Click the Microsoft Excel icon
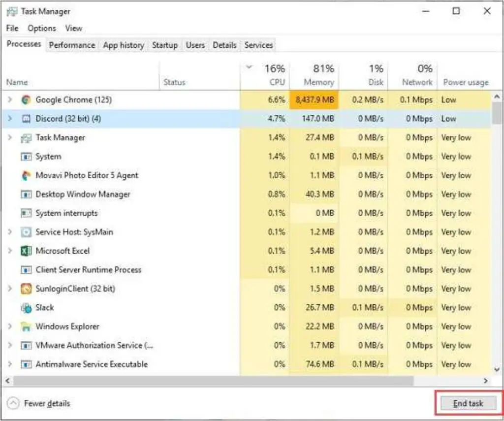 (x=26, y=251)
